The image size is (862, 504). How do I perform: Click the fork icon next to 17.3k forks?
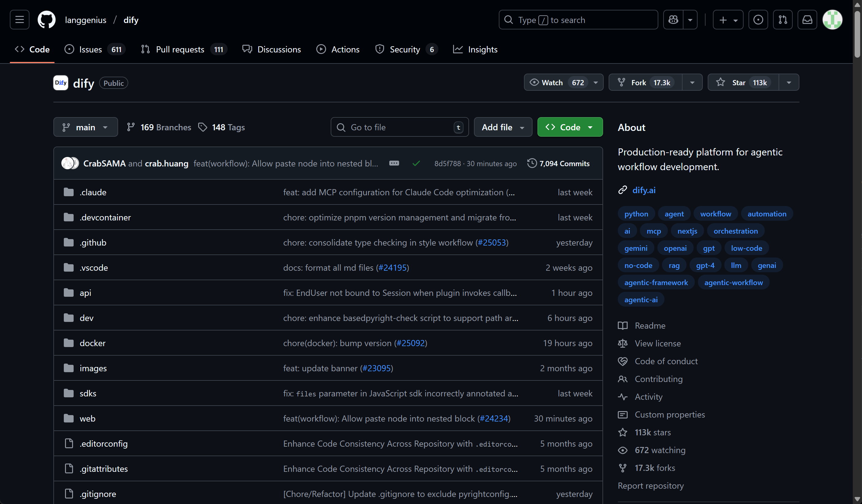622,468
